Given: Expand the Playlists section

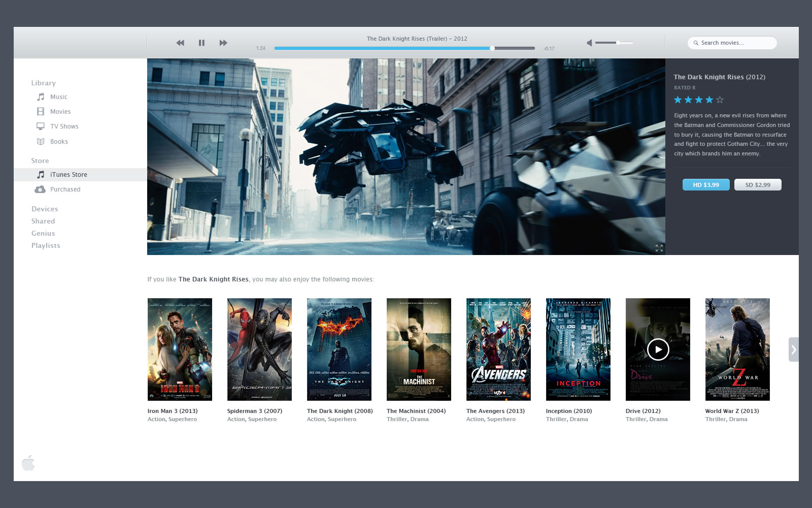Looking at the screenshot, I should (46, 245).
